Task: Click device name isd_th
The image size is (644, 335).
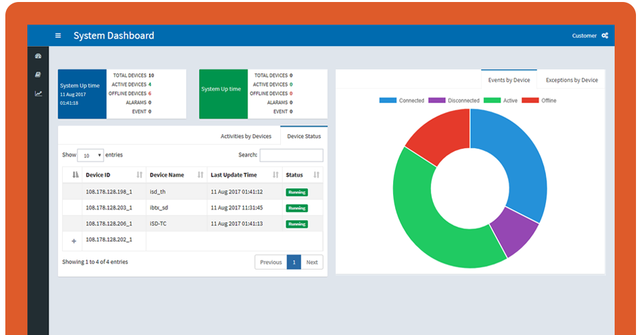Action: (x=157, y=192)
